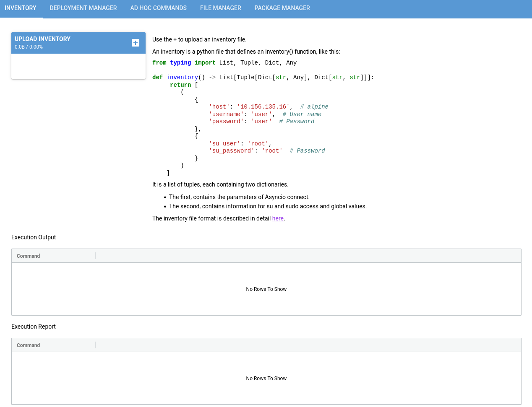
Task: Click the plus icon to upload inventory
Action: point(136,43)
